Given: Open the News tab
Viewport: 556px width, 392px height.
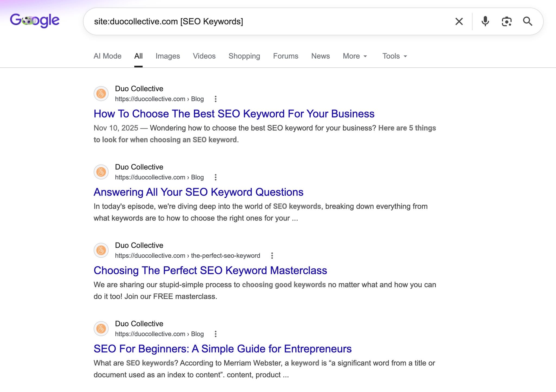Looking at the screenshot, I should click(320, 56).
